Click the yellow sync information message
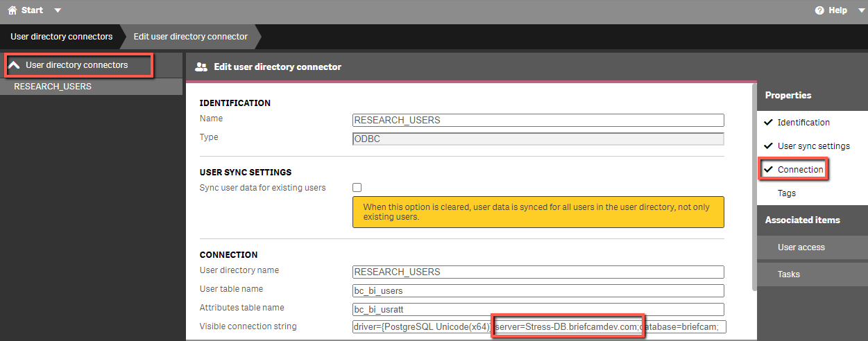The height and width of the screenshot is (341, 868). pyautogui.click(x=538, y=212)
